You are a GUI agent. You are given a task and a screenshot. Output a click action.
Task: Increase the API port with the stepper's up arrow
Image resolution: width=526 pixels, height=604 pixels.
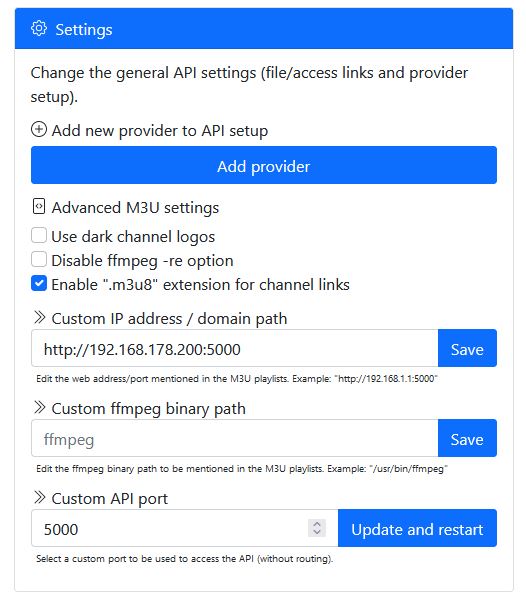click(x=317, y=524)
